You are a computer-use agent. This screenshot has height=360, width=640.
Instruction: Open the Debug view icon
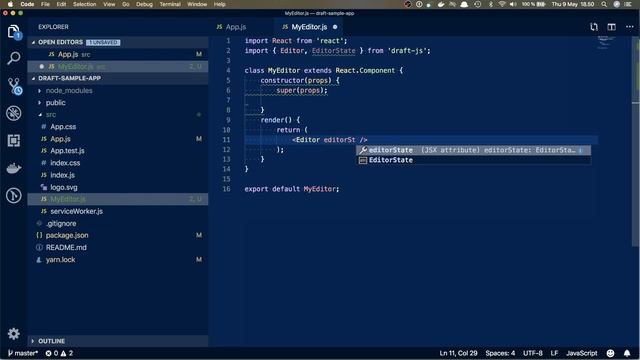tap(13, 113)
